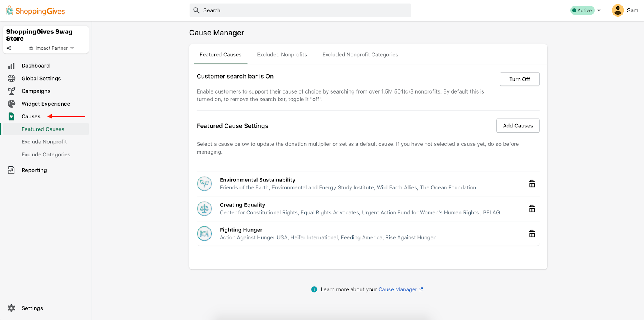Viewport: 644px width, 320px height.
Task: Click the ShoppingGives logo
Action: (35, 11)
